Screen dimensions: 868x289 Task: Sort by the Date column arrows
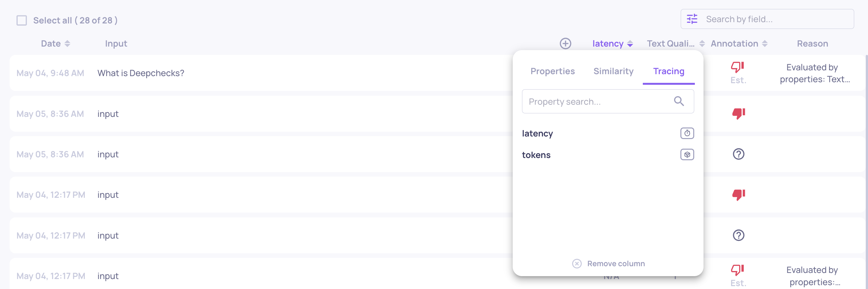67,43
